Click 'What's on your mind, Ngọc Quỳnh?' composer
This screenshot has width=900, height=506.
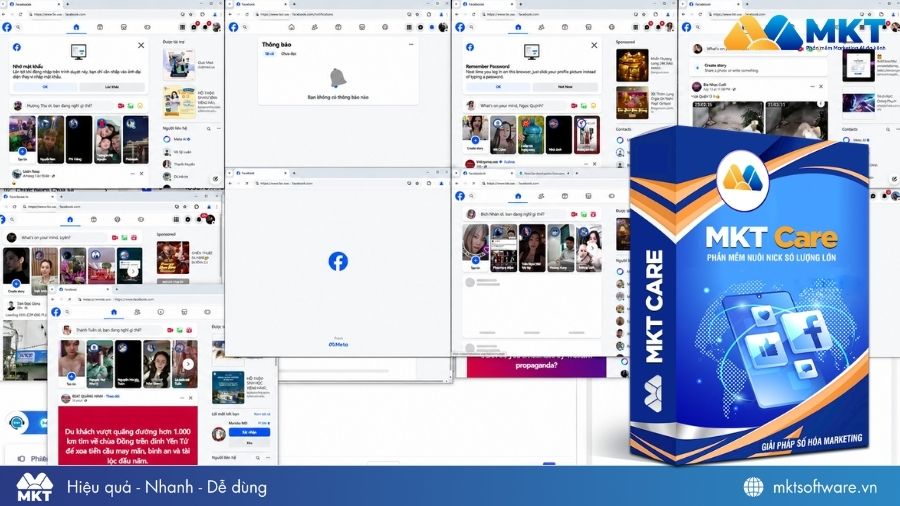[522, 106]
